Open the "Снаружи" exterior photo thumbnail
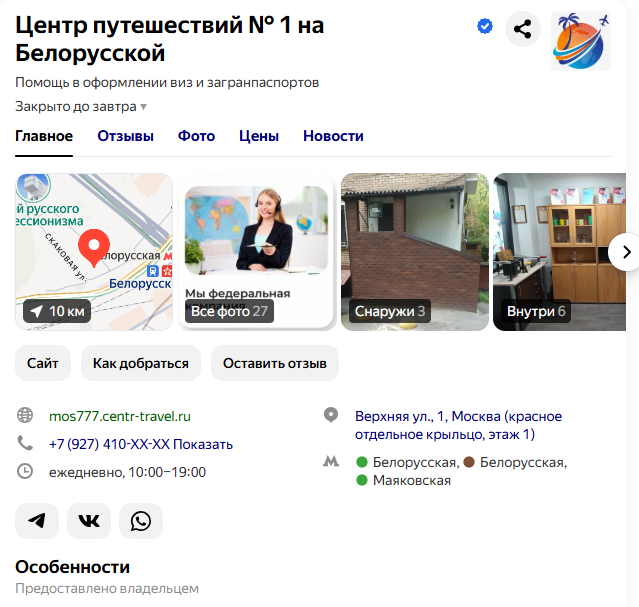639x607 pixels. pyautogui.click(x=415, y=250)
